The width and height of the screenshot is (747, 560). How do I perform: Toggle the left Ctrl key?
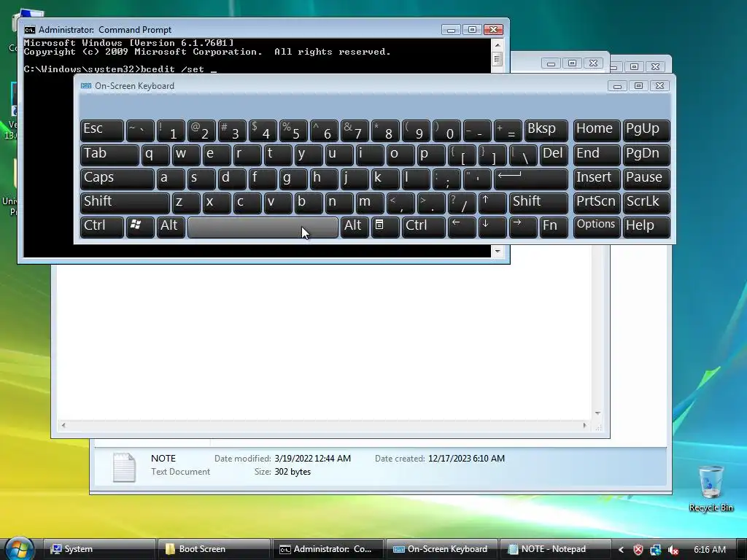pos(102,227)
